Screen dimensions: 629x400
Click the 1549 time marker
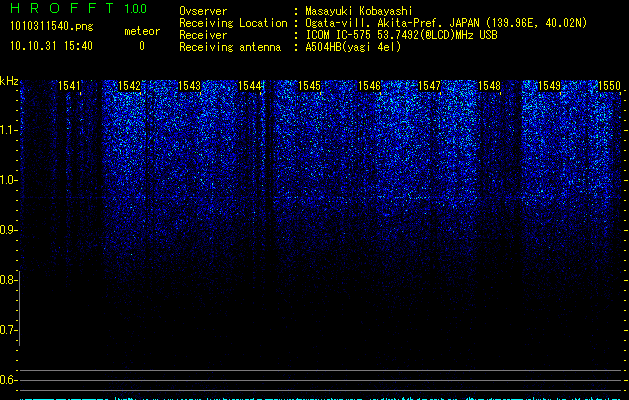549,86
